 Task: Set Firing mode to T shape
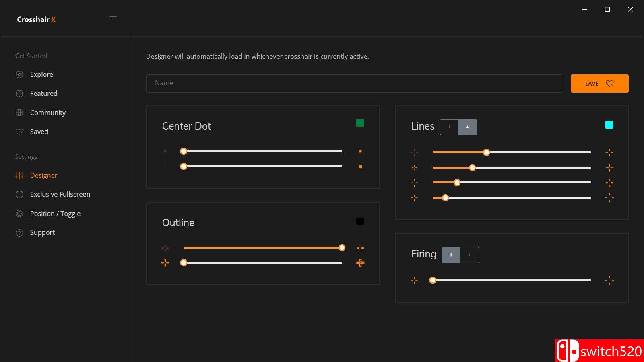click(451, 255)
